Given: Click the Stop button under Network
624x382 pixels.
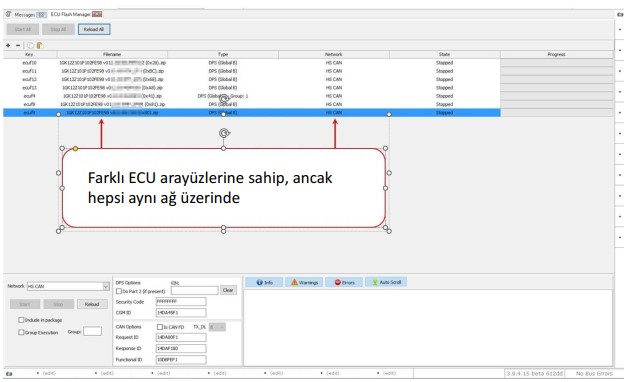Looking at the screenshot, I should pyautogui.click(x=58, y=304).
